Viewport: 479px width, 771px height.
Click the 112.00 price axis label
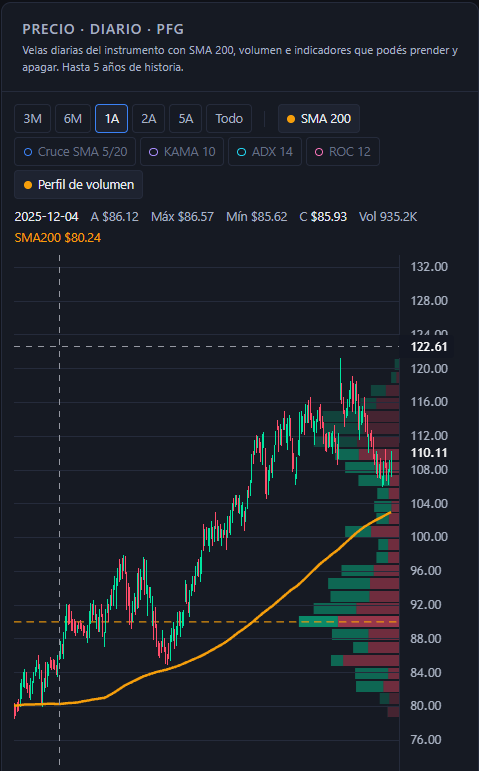pos(429,436)
